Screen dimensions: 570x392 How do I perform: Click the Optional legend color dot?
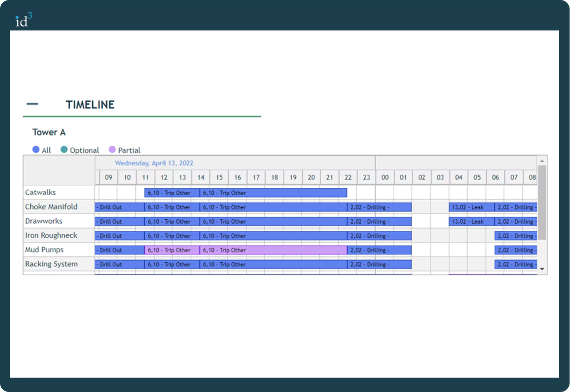[64, 150]
